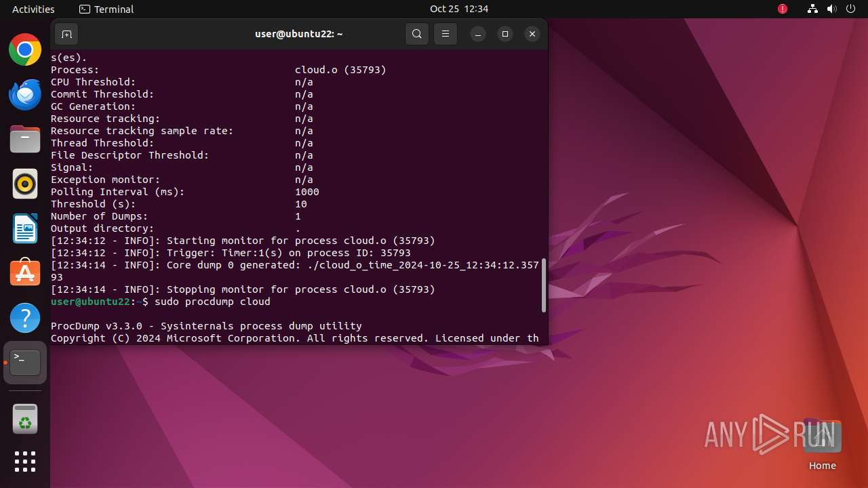Viewport: 868px width, 488px height.
Task: Open the terminal search tool
Action: (x=417, y=34)
